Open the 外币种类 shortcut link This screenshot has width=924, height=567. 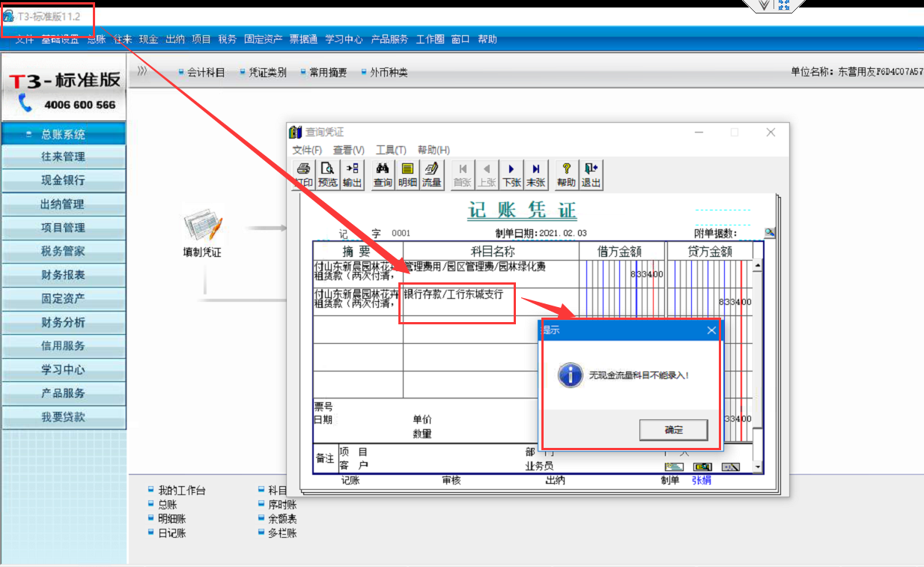389,73
